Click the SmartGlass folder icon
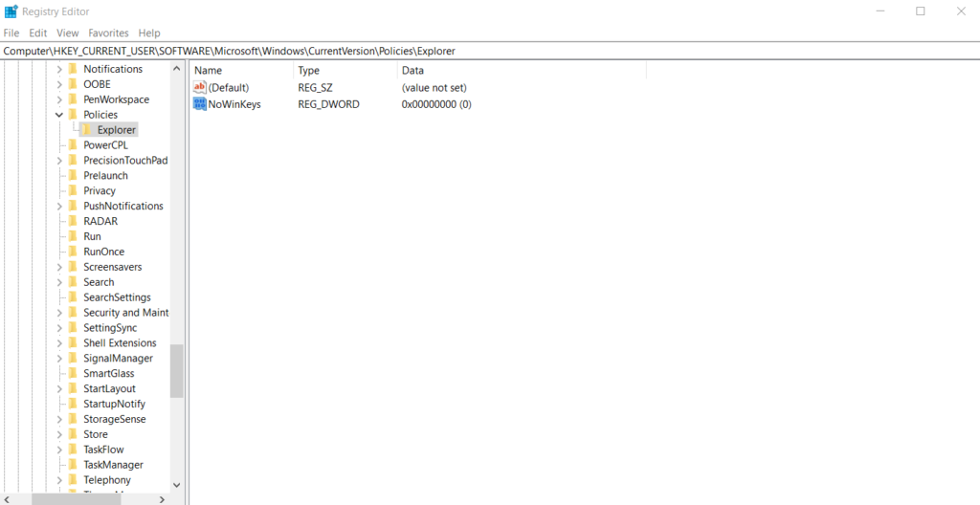 (73, 373)
